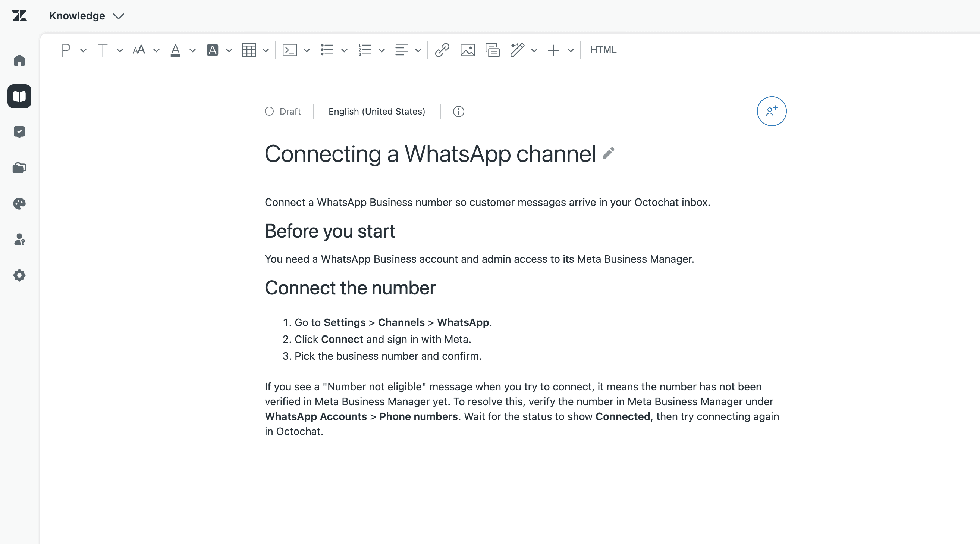The width and height of the screenshot is (980, 544).
Task: Open the palette customize design icon
Action: pos(19,204)
